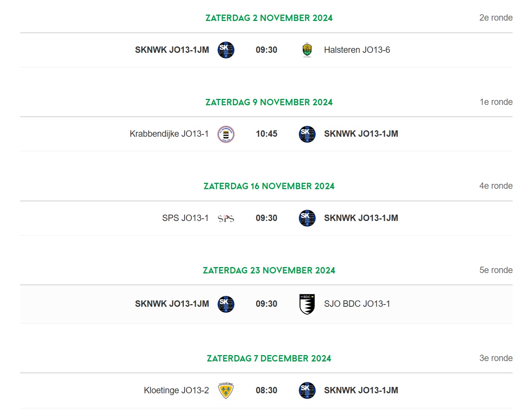
Task: Open Kloetinge JO13-2 team link
Action: point(176,390)
